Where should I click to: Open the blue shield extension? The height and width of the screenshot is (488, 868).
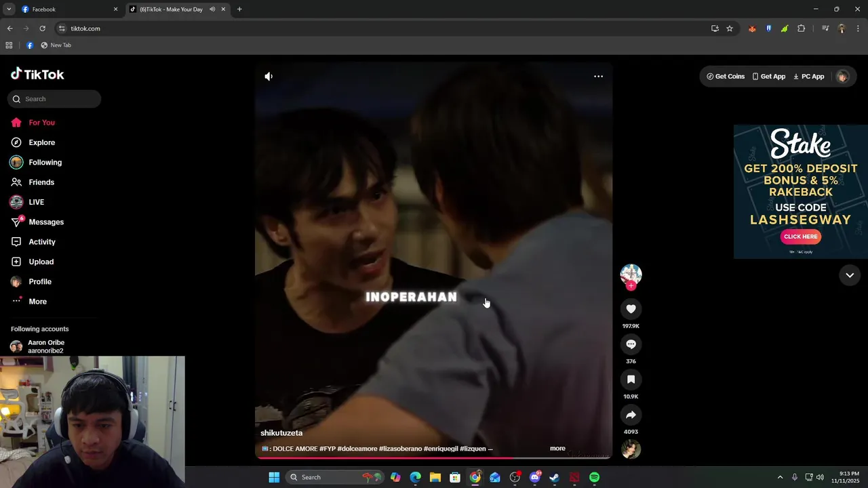tap(768, 28)
